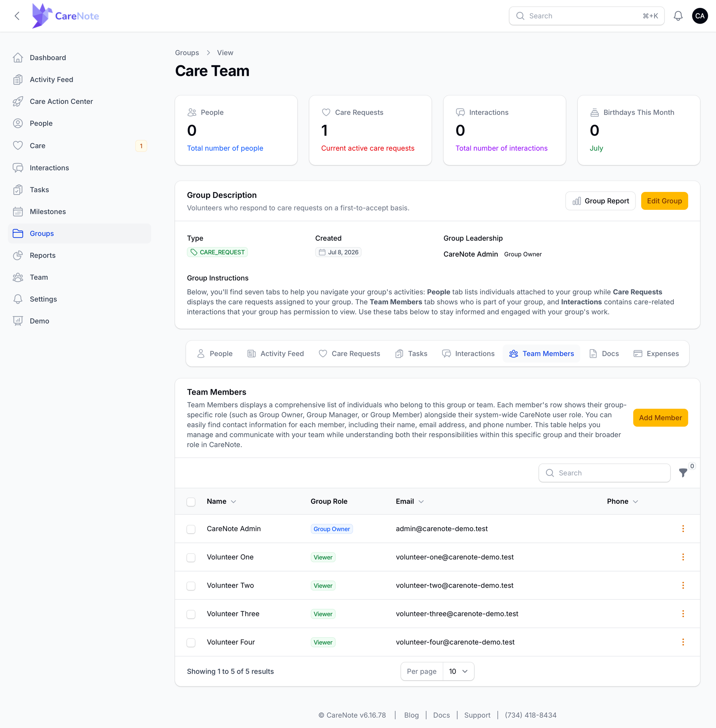
Task: Click the back arrow beside CareNote logo
Action: pos(17,16)
